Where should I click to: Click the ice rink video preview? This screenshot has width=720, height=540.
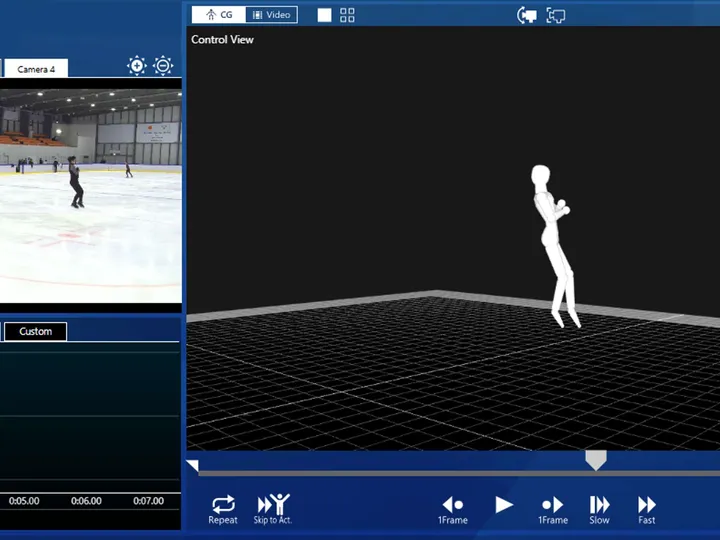90,195
